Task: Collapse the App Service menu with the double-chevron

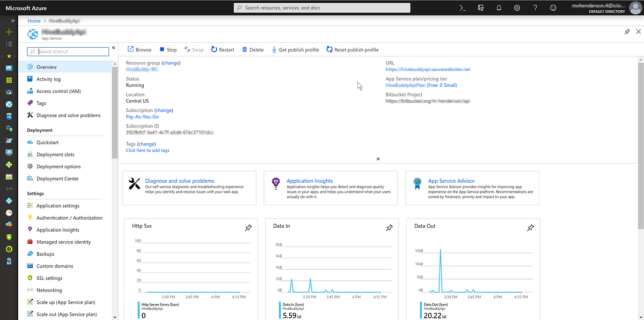Action: (113, 47)
